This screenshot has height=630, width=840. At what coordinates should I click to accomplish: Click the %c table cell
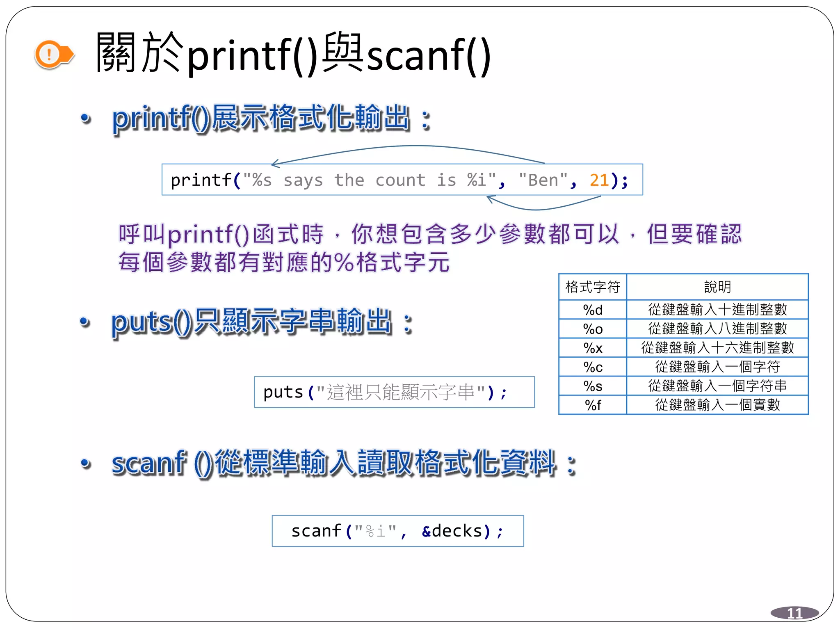tap(593, 367)
